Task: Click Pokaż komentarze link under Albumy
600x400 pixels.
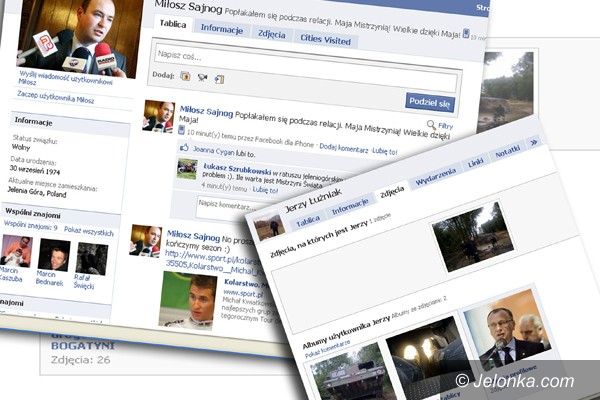Action: (327, 349)
